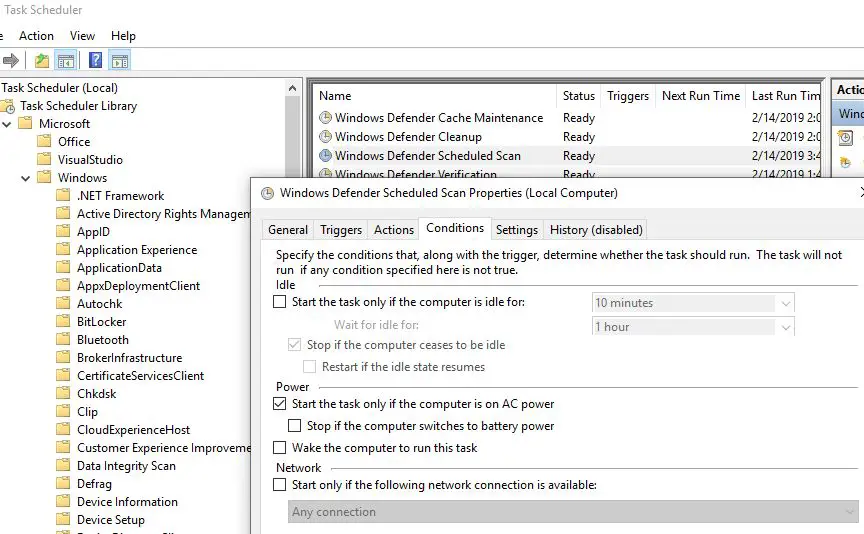Image resolution: width=864 pixels, height=534 pixels.
Task: Toggle the show/hide Action pane icon
Action: pyautogui.click(x=120, y=61)
